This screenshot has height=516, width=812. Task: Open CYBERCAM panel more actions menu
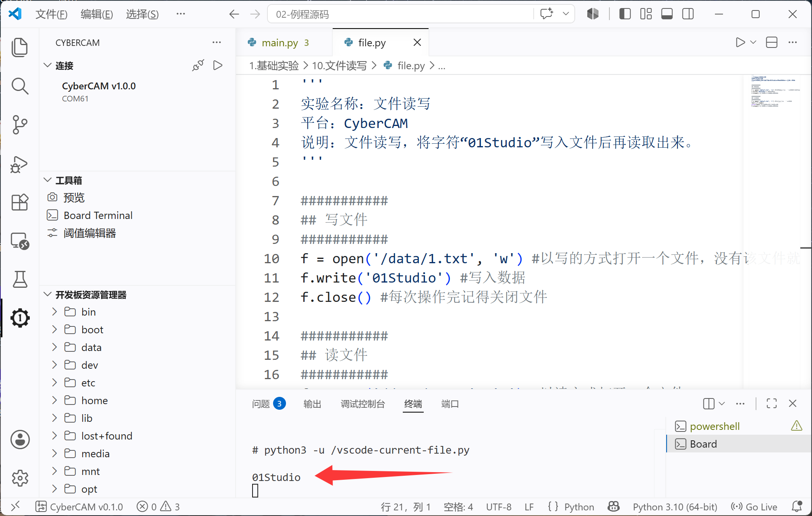click(x=217, y=42)
